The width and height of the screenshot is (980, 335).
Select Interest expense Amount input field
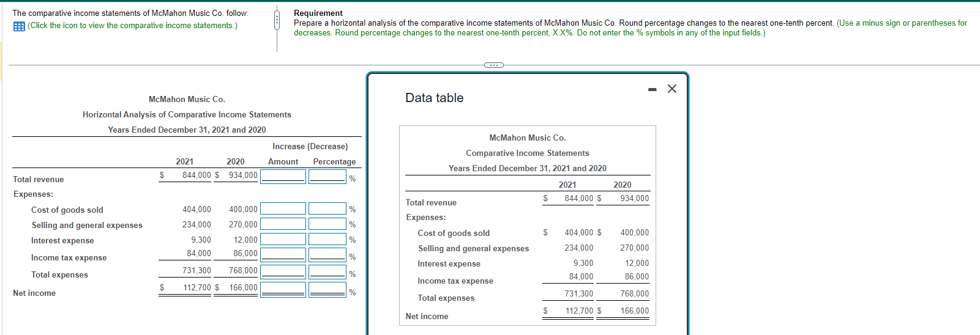[283, 239]
